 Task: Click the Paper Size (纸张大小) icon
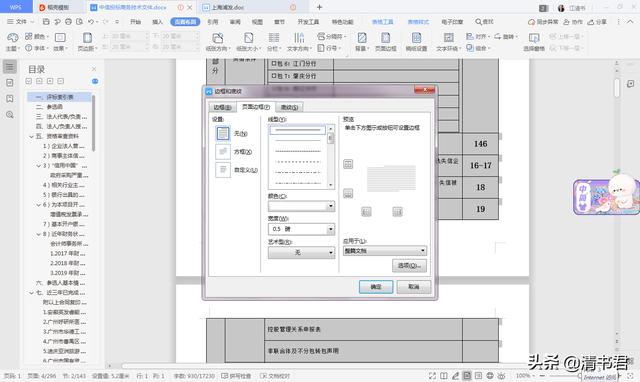coord(248,38)
